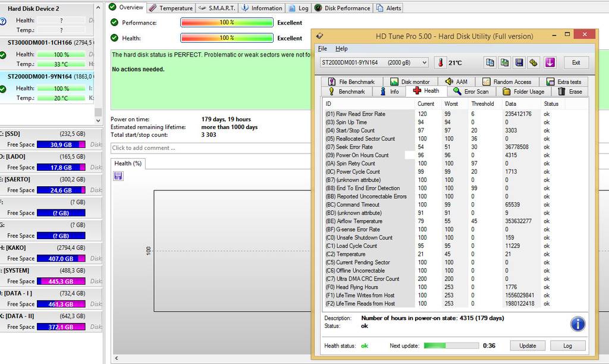The width and height of the screenshot is (609, 364).
Task: Click the Log button in HD Tune
Action: pos(567,346)
